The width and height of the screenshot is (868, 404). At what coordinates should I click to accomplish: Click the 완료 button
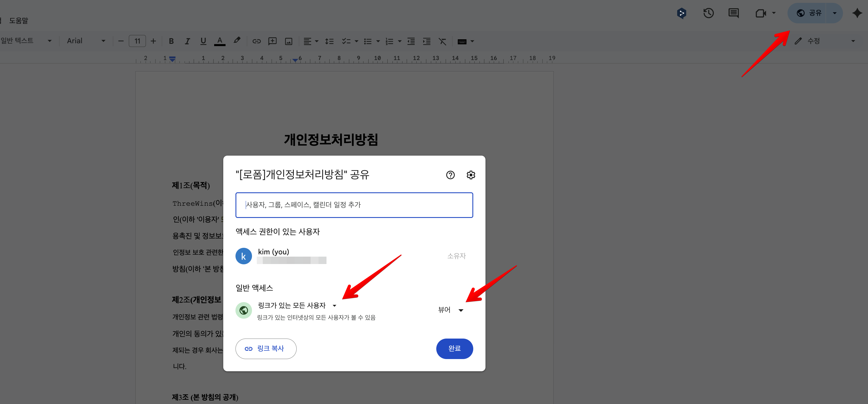pyautogui.click(x=454, y=349)
